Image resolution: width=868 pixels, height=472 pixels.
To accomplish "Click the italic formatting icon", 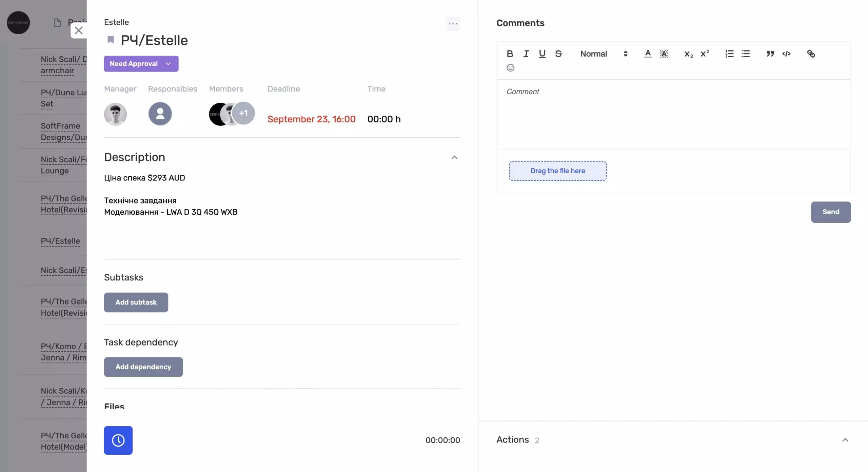I will coord(526,54).
